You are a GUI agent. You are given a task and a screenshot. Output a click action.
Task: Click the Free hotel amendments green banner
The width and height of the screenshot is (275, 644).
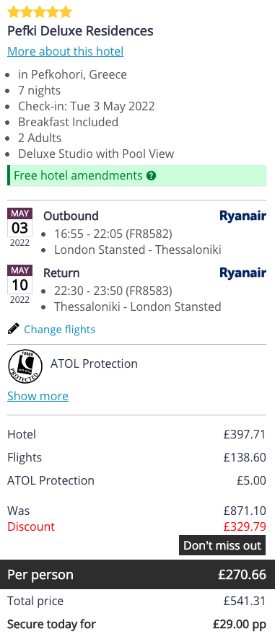tap(137, 176)
